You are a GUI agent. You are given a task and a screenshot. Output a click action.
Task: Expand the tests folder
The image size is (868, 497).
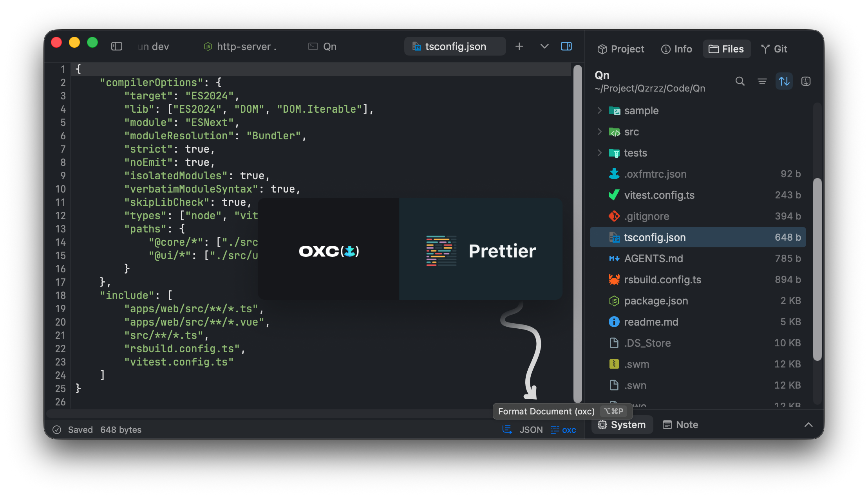point(599,153)
